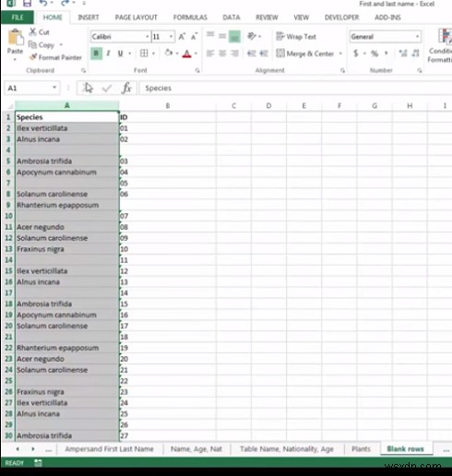Screen dimensions: 452x476
Task: Decrease decimal places
Action: click(x=415, y=54)
